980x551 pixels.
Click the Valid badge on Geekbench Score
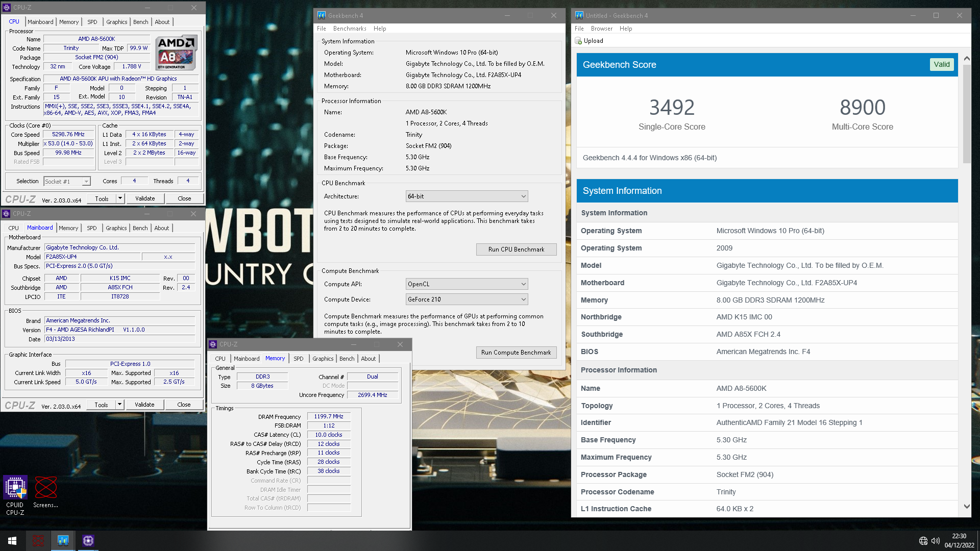[x=941, y=64]
